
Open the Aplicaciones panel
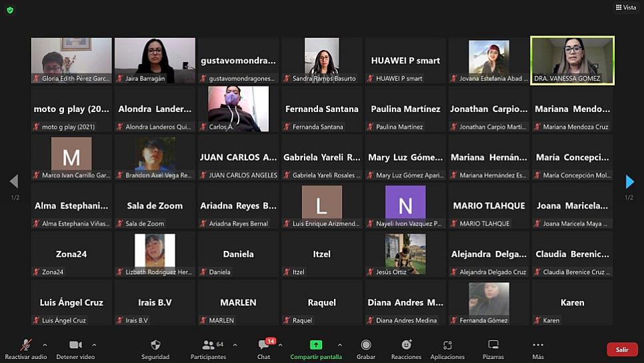447,345
